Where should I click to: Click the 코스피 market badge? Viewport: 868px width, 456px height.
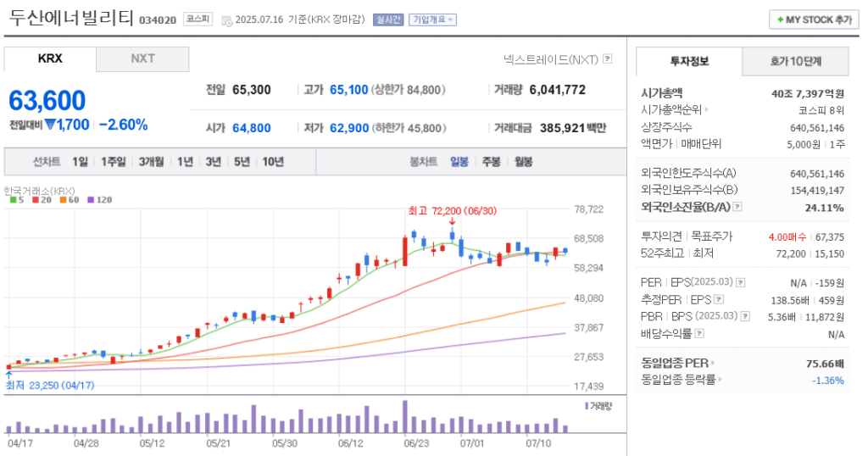(198, 19)
